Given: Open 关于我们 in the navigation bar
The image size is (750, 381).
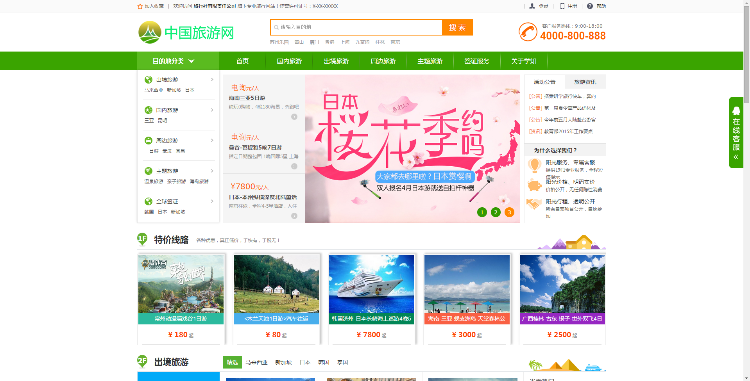Looking at the screenshot, I should (x=524, y=61).
